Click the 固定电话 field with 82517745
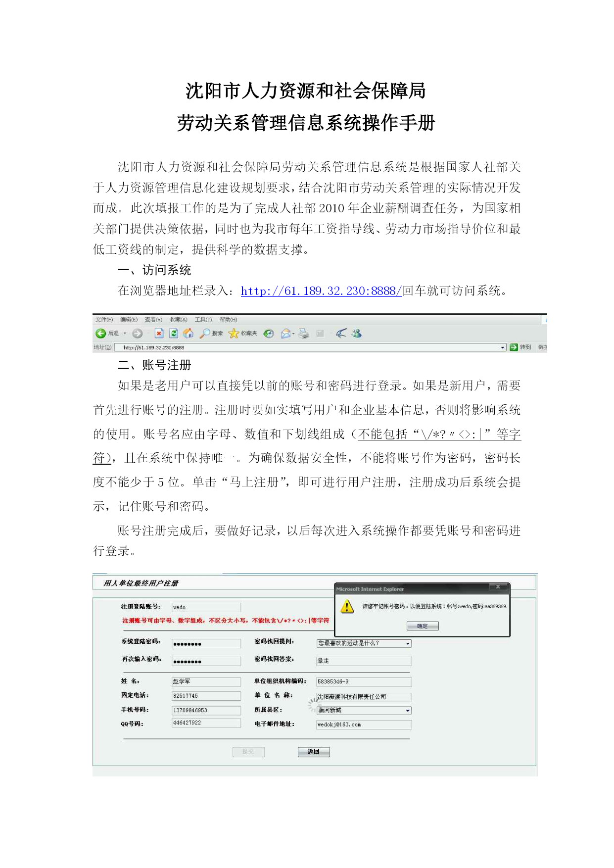Image resolution: width=614 pixels, height=868 pixels. [x=206, y=696]
